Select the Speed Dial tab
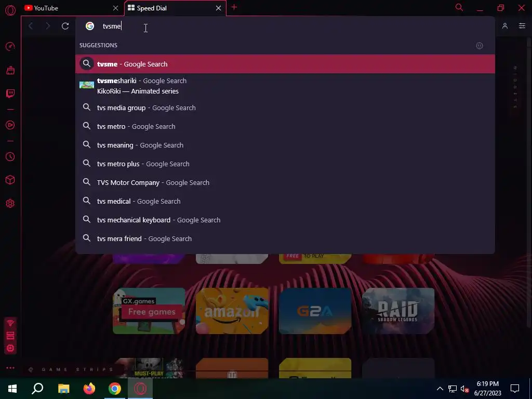The image size is (532, 399). pos(175,8)
